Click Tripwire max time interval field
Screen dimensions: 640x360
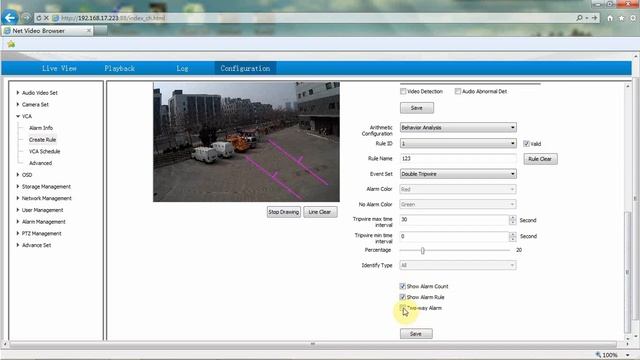pos(454,220)
